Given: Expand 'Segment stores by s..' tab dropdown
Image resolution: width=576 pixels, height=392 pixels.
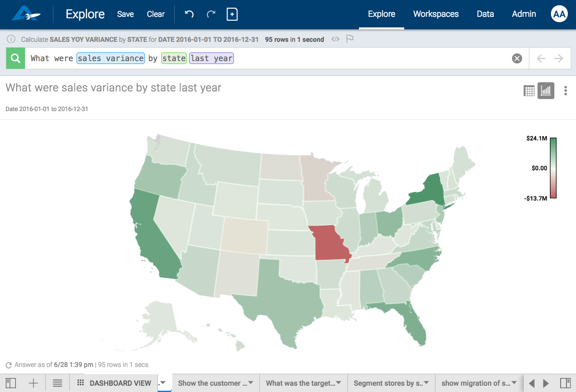Looking at the screenshot, I should (426, 383).
